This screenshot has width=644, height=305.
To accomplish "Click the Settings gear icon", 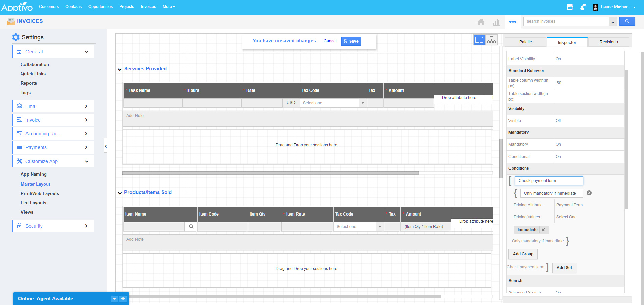I will (x=16, y=37).
